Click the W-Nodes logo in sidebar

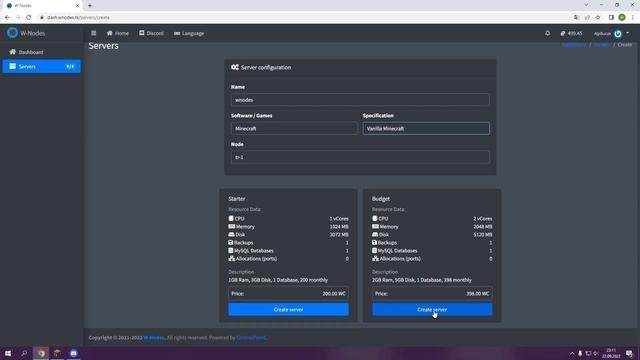click(12, 33)
